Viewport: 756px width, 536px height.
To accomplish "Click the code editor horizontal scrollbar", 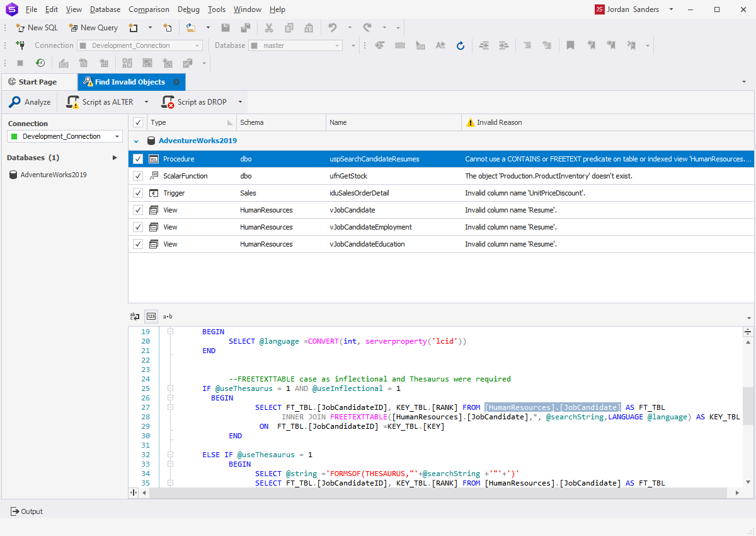I will pos(441,492).
